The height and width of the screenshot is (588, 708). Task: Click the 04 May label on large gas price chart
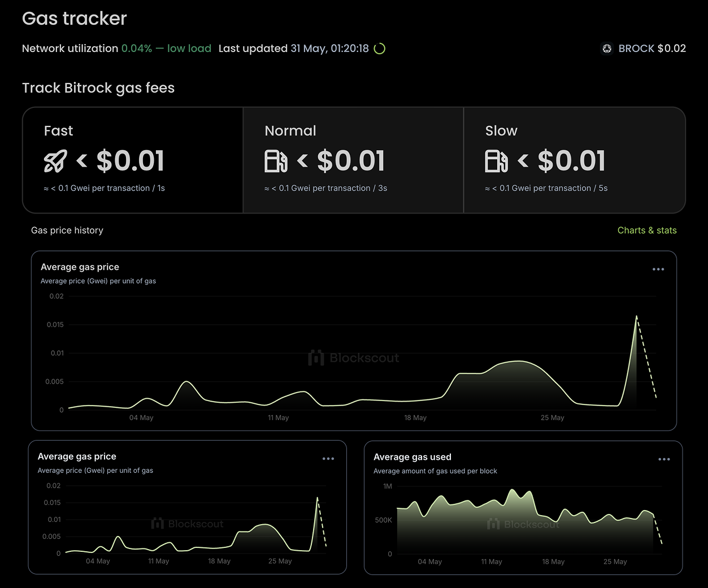pyautogui.click(x=141, y=418)
